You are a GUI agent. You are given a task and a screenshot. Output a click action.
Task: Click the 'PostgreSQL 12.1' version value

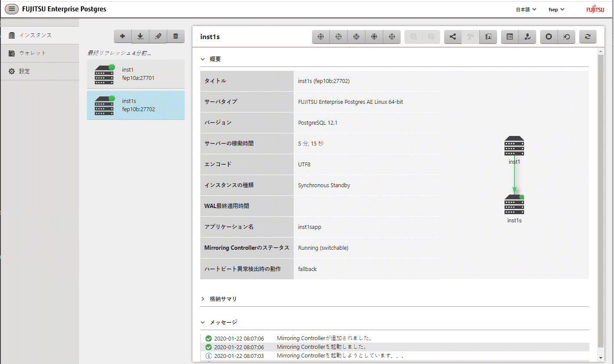318,123
